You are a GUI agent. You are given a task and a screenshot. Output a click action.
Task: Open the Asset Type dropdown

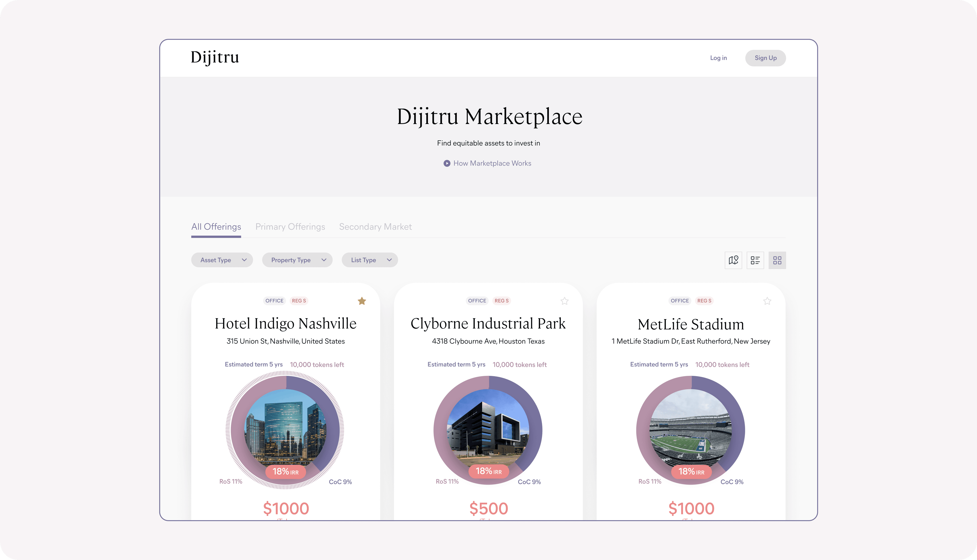pyautogui.click(x=222, y=260)
